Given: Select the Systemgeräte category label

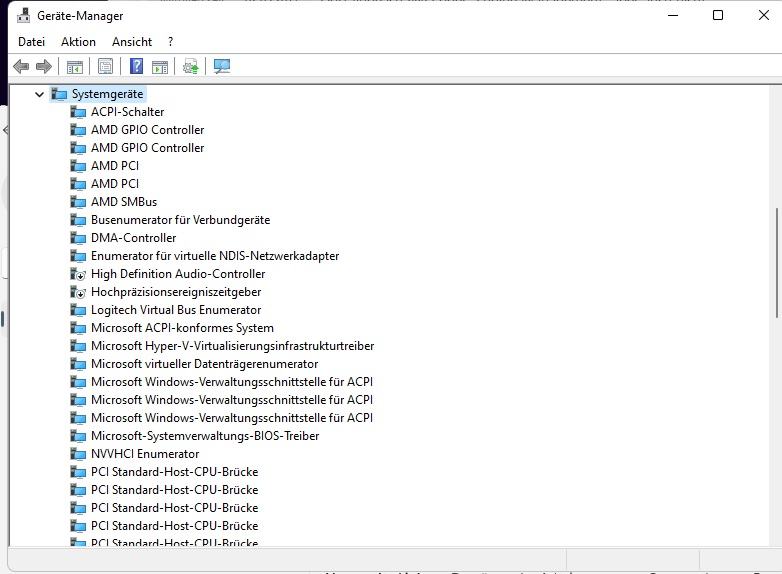Looking at the screenshot, I should point(107,94).
